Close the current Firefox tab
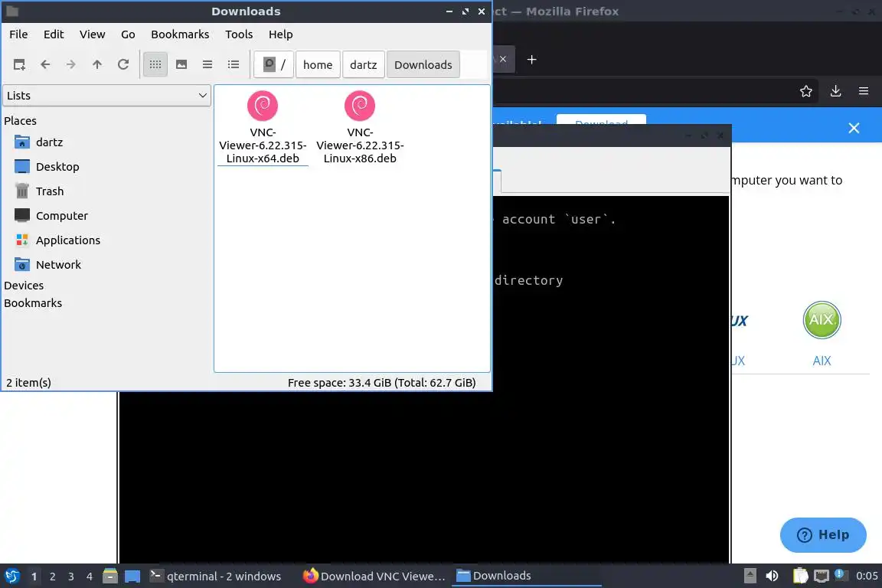The width and height of the screenshot is (882, 588). click(x=503, y=59)
